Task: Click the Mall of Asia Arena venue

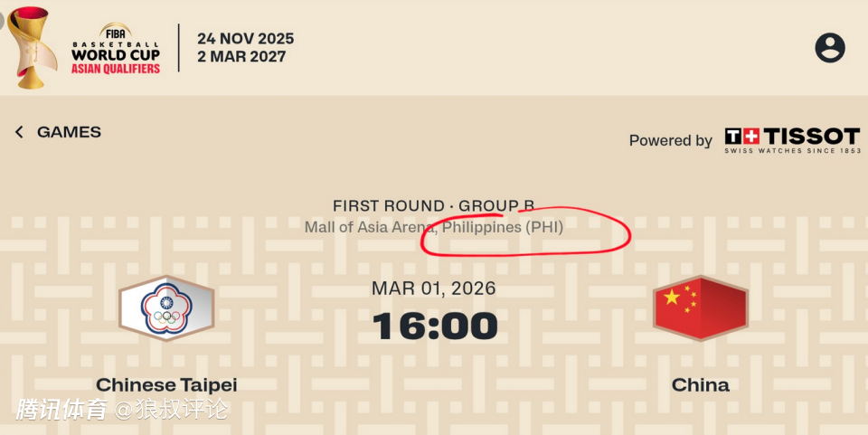Action: coord(368,228)
